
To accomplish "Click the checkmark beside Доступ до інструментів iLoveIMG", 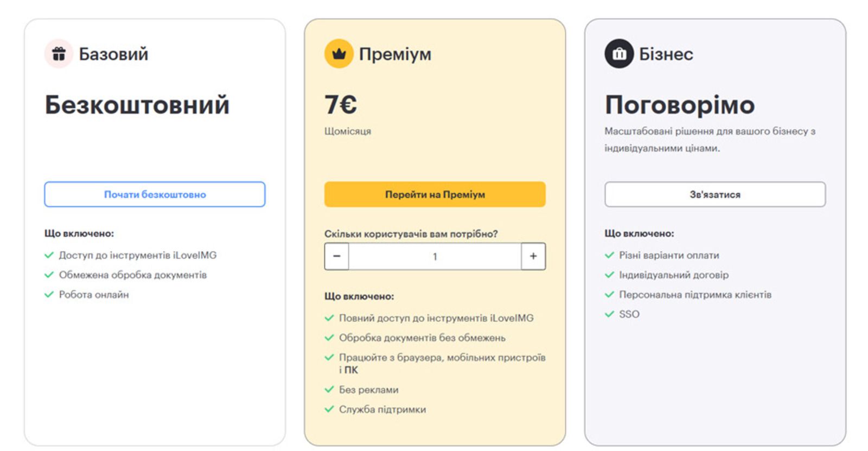I will tap(48, 255).
